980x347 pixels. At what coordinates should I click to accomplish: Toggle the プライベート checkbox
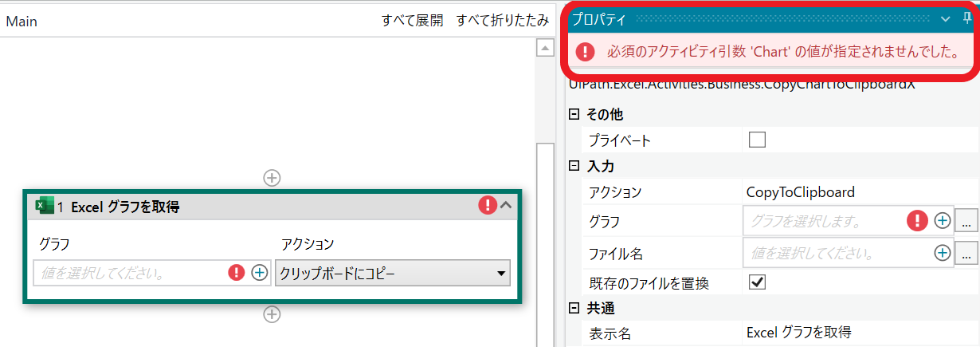(757, 140)
